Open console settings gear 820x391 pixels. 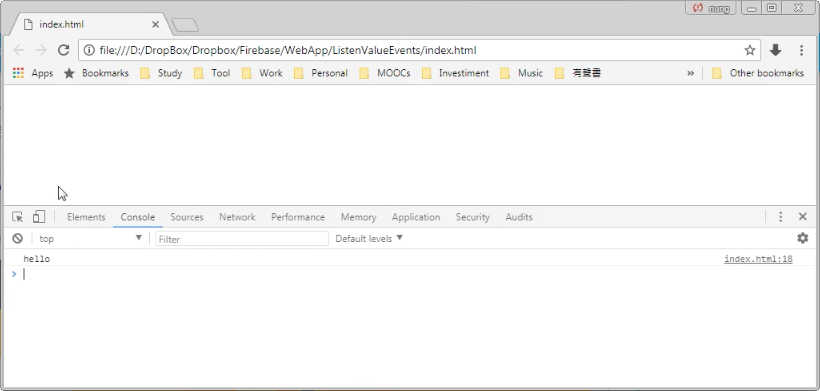coord(802,238)
